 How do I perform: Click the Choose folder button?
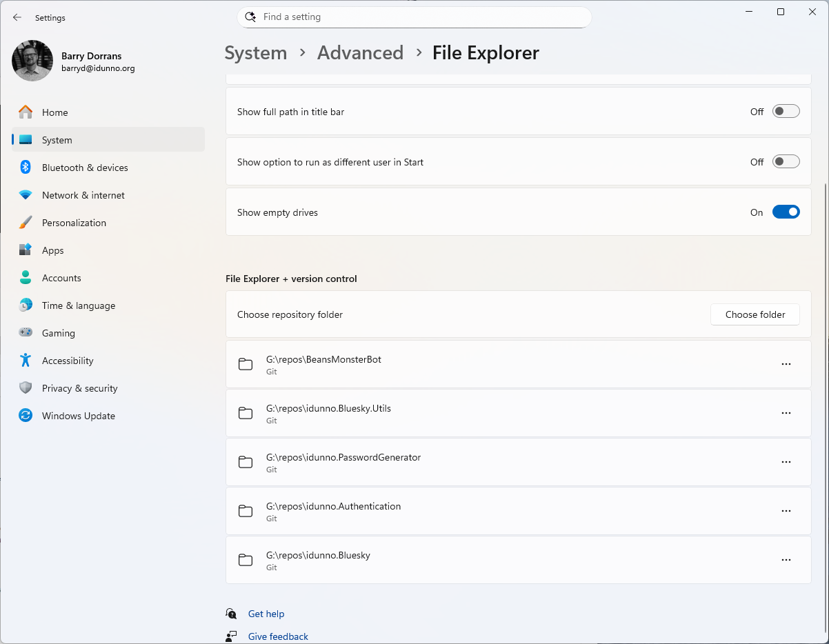(x=755, y=314)
